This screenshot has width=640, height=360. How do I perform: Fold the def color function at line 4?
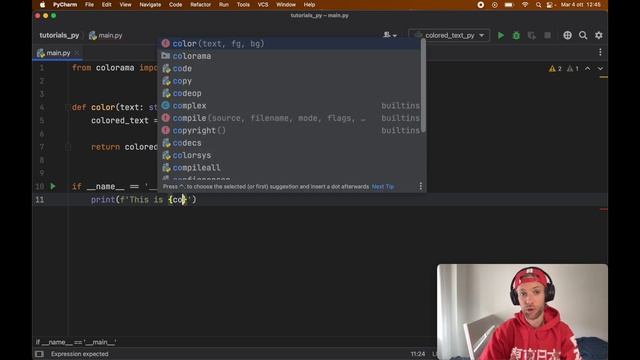(x=68, y=107)
